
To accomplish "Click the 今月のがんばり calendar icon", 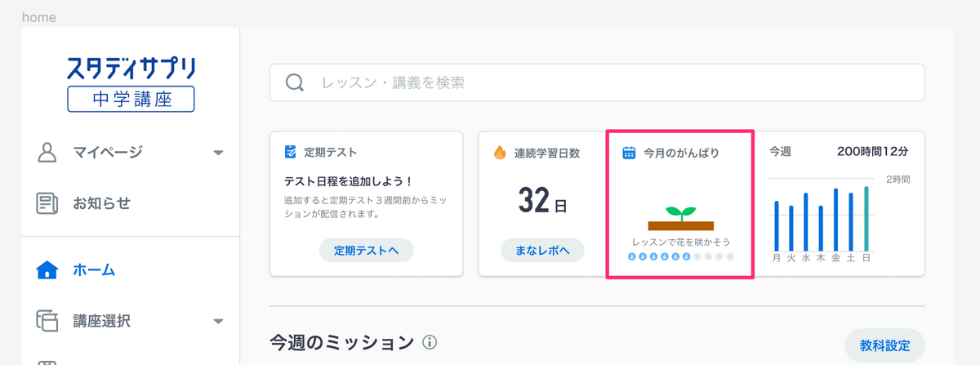I will tap(629, 153).
